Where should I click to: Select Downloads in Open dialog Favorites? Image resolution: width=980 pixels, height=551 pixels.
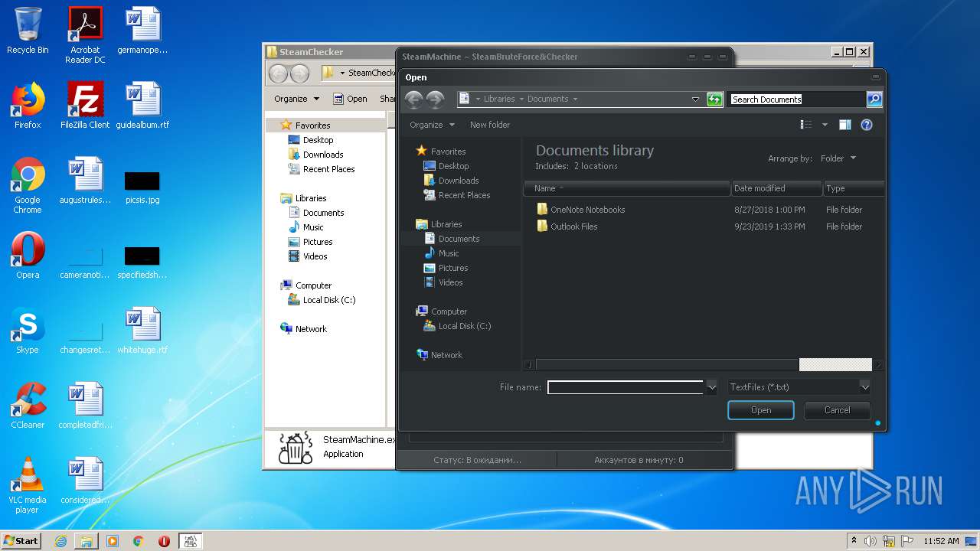451,181
